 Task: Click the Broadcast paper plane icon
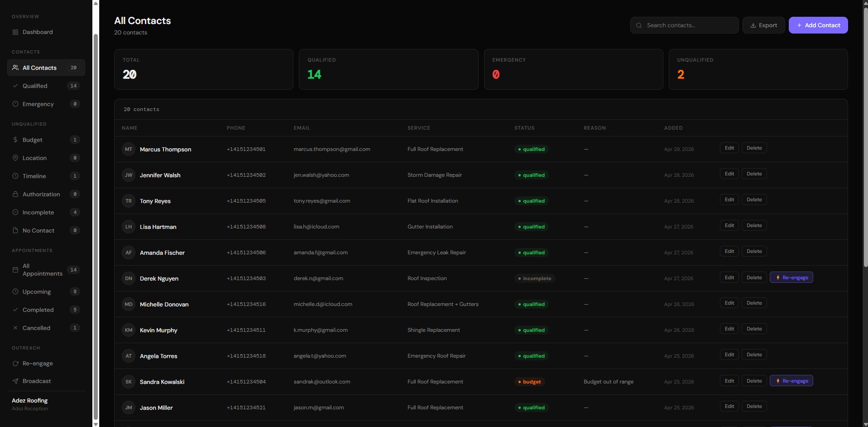pos(15,381)
